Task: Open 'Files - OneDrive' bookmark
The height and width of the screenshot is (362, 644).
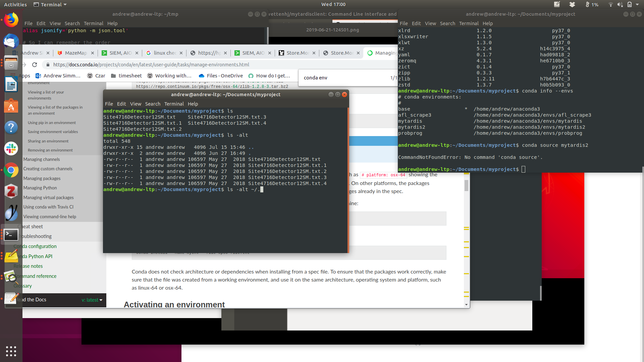Action: point(221,76)
